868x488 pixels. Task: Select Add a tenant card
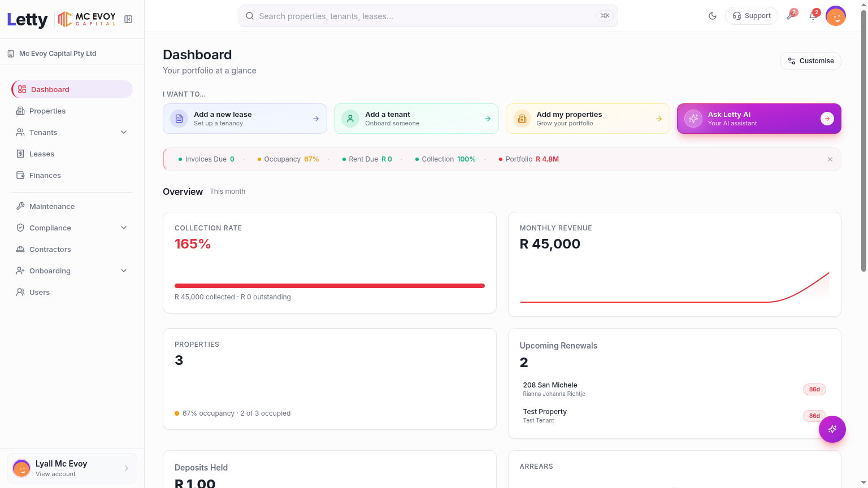pos(416,119)
